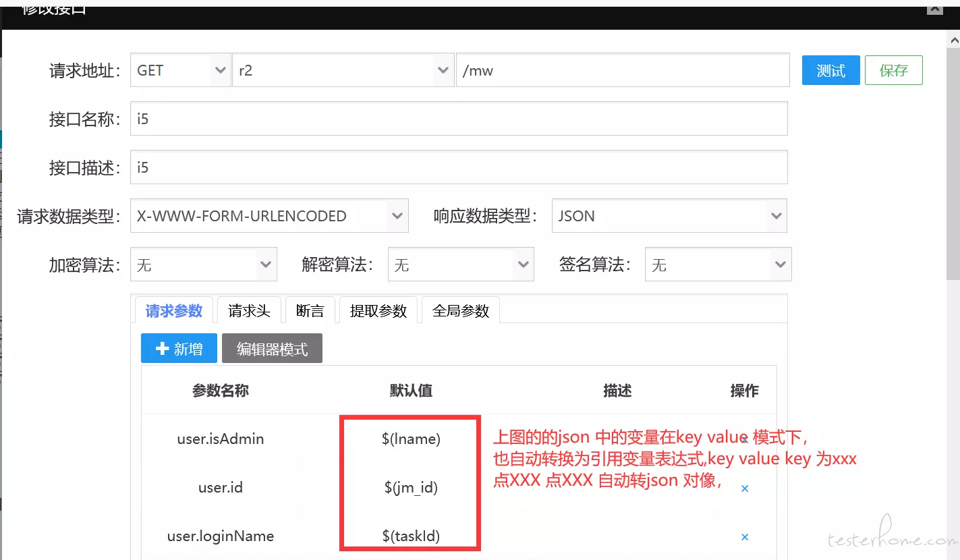
Task: Open the JSON response data type dropdown
Action: click(669, 216)
